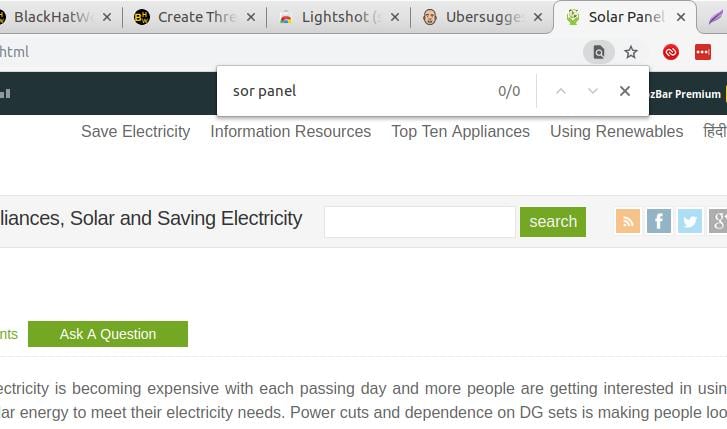The width and height of the screenshot is (727, 429).
Task: Go to next find result
Action: [593, 91]
